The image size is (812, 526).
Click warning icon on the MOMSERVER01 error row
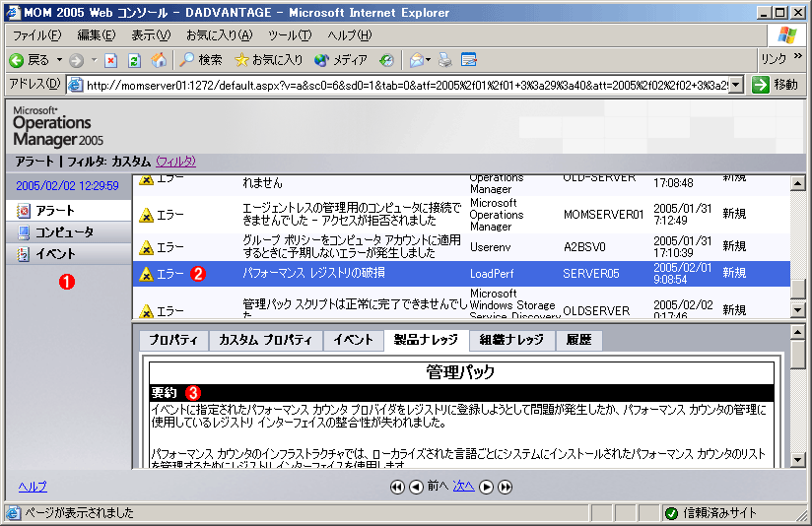pos(147,216)
